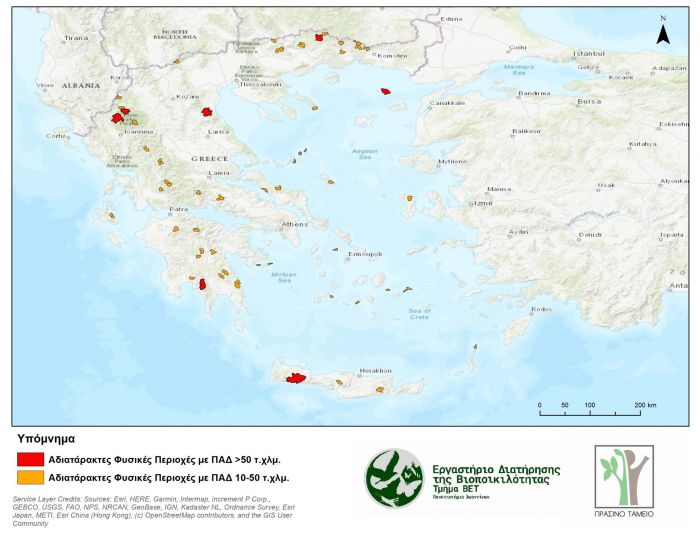
Task: Click the 'Edirne' city label
Action: [x=451, y=19]
